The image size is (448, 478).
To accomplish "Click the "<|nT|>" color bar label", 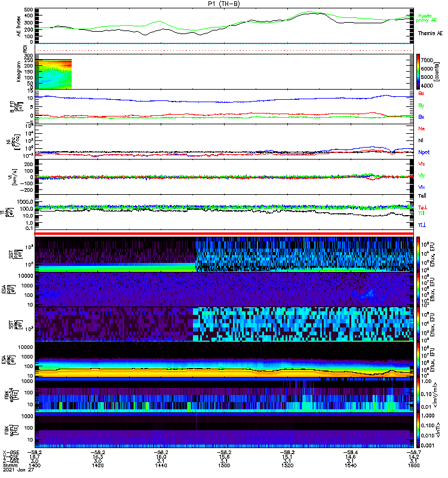I will point(438,430).
